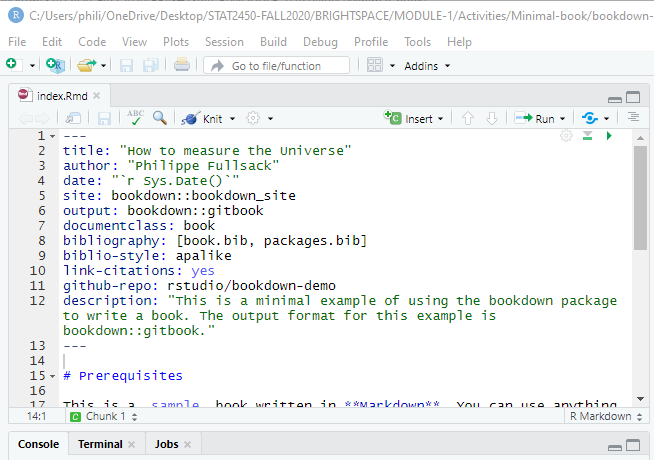Viewport: 654px width, 460px height.
Task: Close the Terminal tab
Action: tap(131, 445)
